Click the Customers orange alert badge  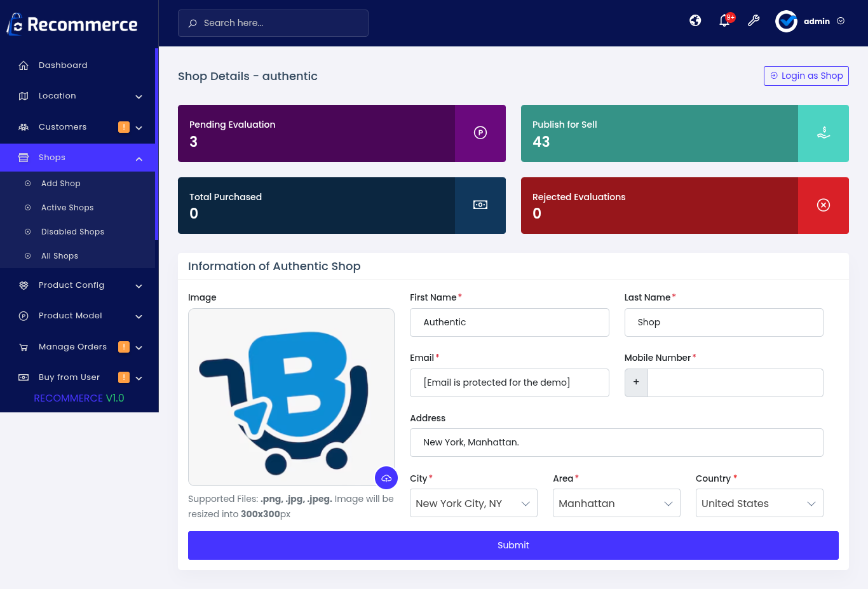(124, 127)
